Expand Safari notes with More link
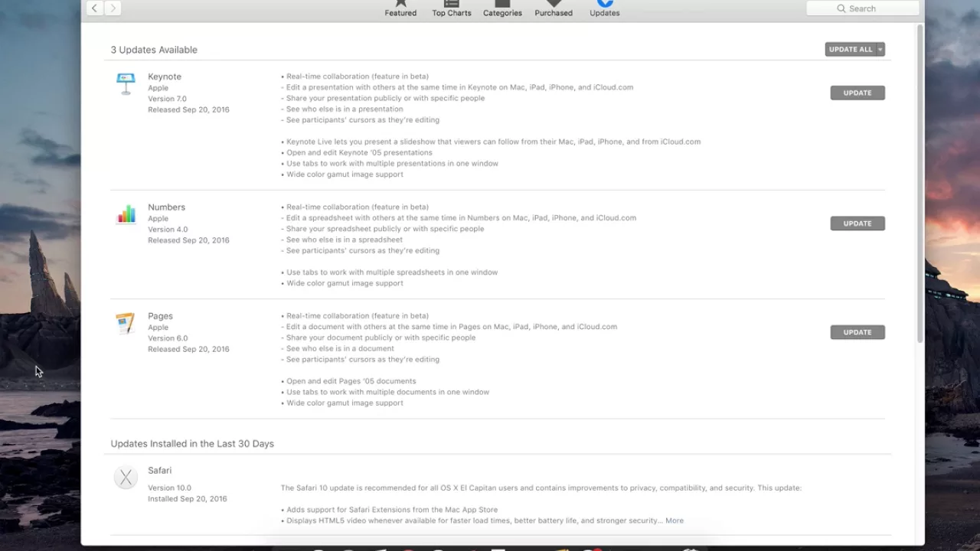This screenshot has width=980, height=551. pyautogui.click(x=675, y=520)
